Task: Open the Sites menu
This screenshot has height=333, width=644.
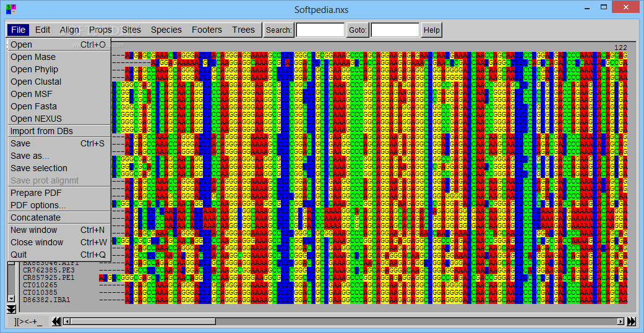Action: (x=131, y=30)
